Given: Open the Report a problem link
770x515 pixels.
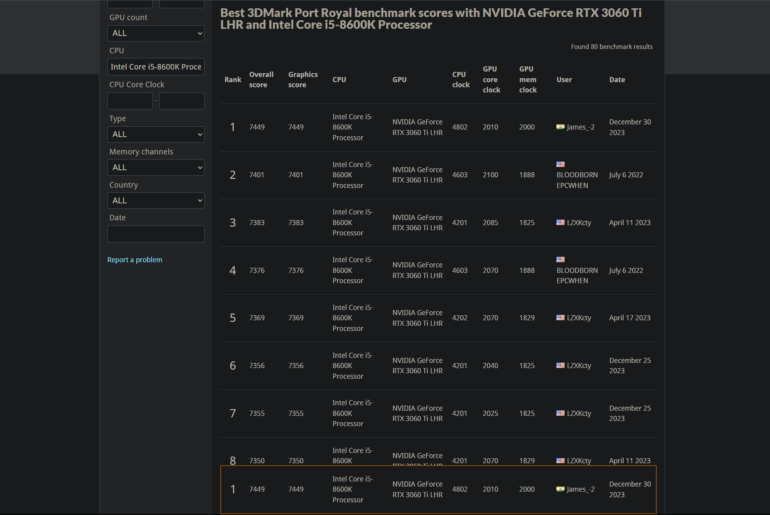Looking at the screenshot, I should tap(135, 260).
